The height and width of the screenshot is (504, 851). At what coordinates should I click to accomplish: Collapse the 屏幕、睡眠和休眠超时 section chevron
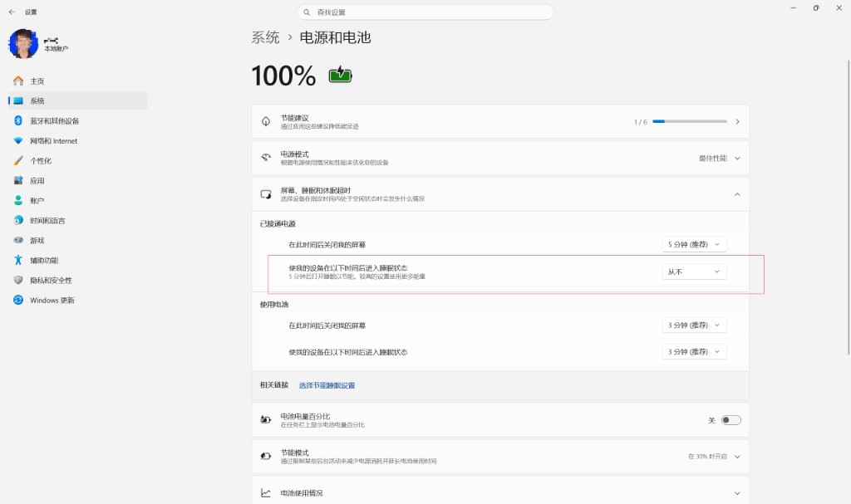pos(737,194)
